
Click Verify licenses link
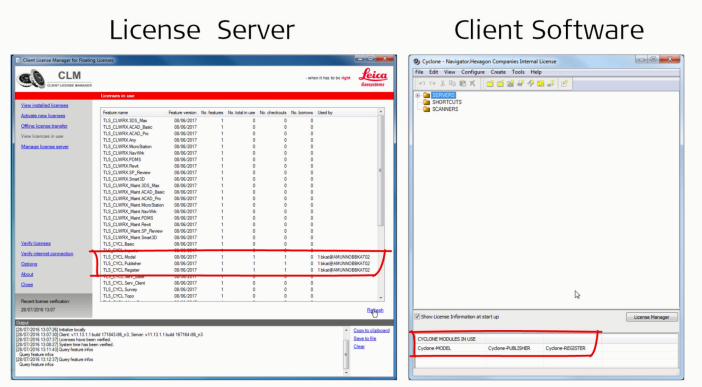(x=35, y=243)
